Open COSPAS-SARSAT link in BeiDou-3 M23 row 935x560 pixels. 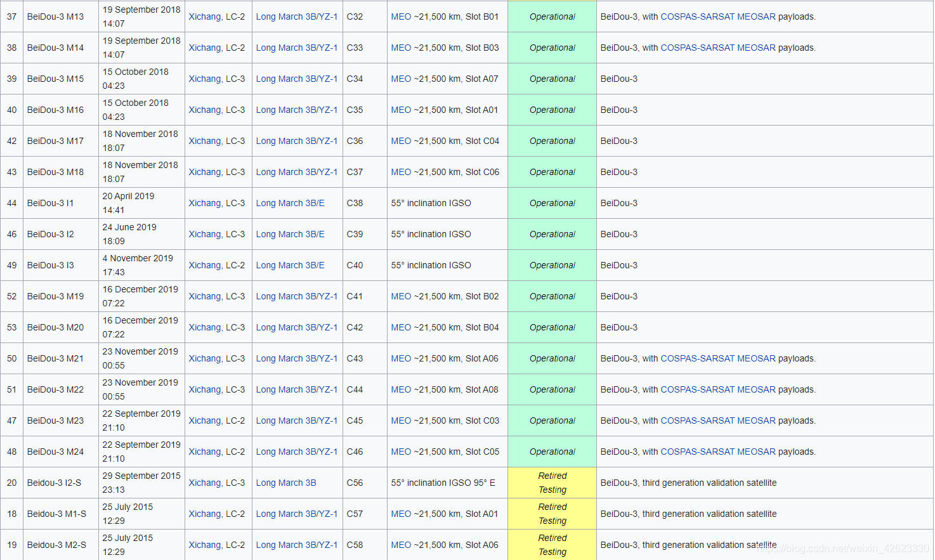697,420
